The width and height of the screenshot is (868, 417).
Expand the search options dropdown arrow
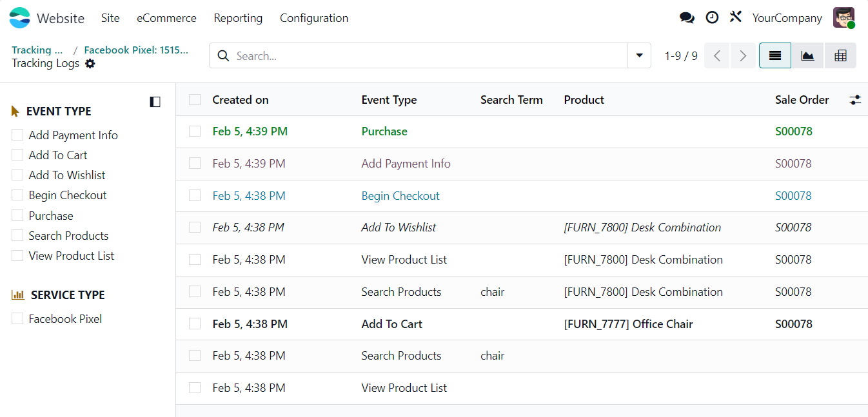click(x=639, y=56)
